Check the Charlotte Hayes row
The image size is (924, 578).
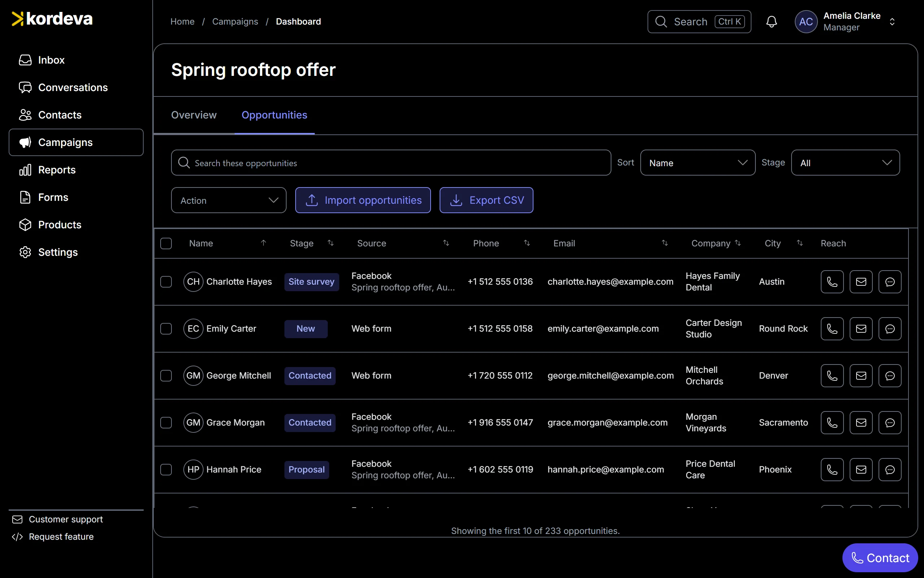[166, 282]
